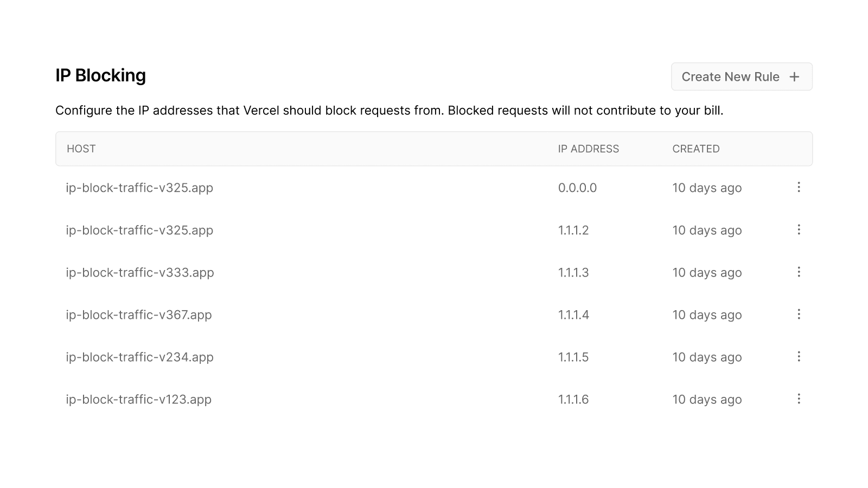Click the IP address 0.0.0.0
This screenshot has width=868, height=488.
point(577,188)
